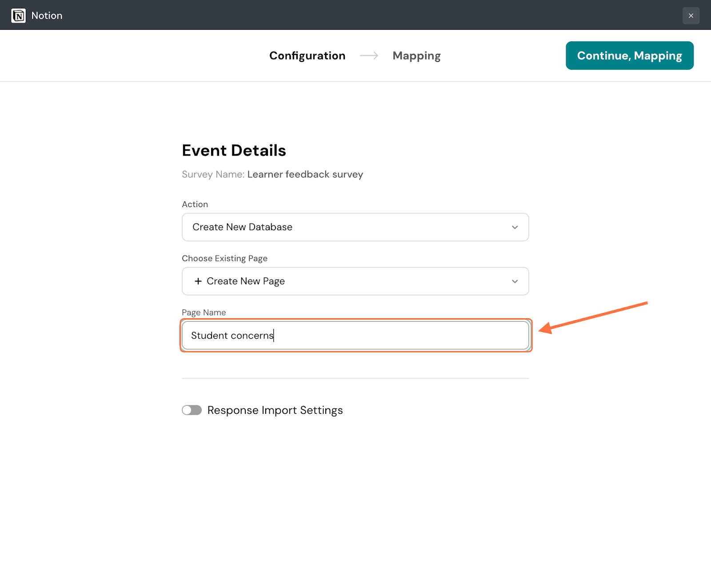This screenshot has height=588, width=711.
Task: Expand the Create New Page dropdown
Action: point(355,281)
